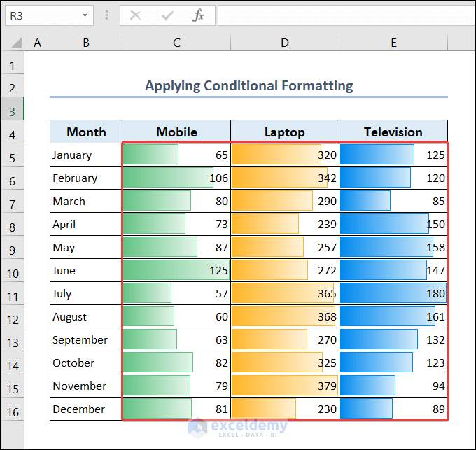Select column E header
Image resolution: width=476 pixels, height=450 pixels.
(x=393, y=43)
